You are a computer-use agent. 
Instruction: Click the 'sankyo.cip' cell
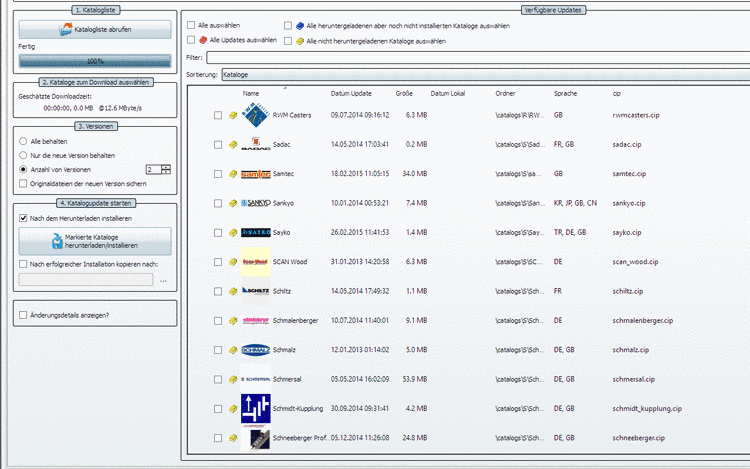click(629, 203)
